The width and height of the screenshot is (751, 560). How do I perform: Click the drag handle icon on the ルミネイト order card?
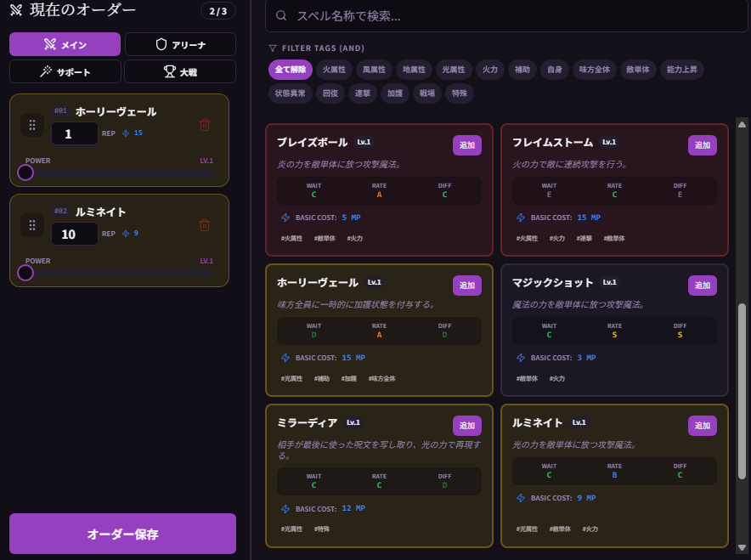[x=31, y=225]
